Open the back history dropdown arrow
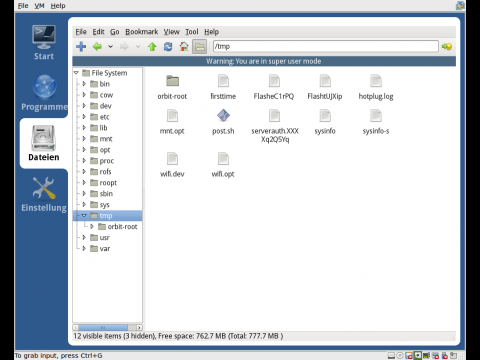 point(110,47)
